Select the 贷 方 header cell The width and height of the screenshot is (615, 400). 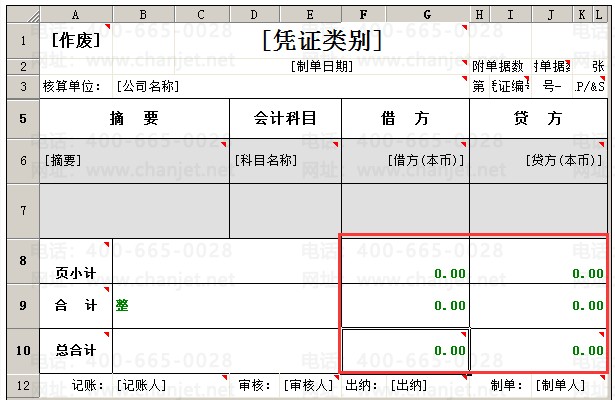pyautogui.click(x=539, y=118)
